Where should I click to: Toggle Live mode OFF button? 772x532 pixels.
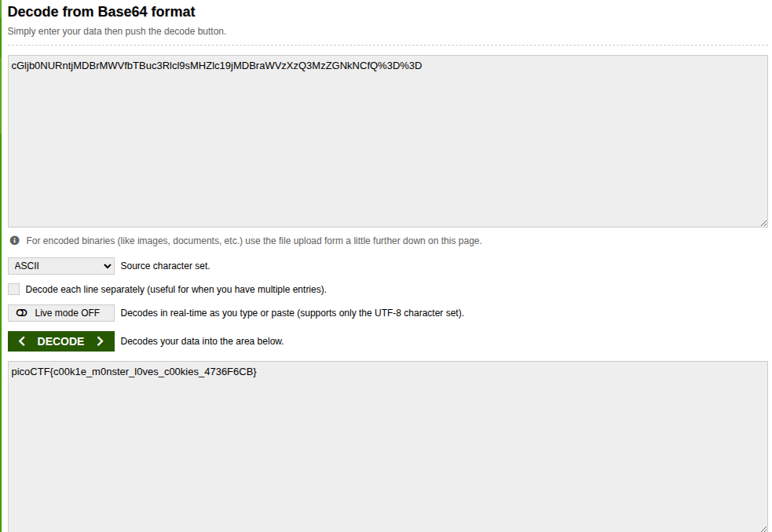coord(61,313)
